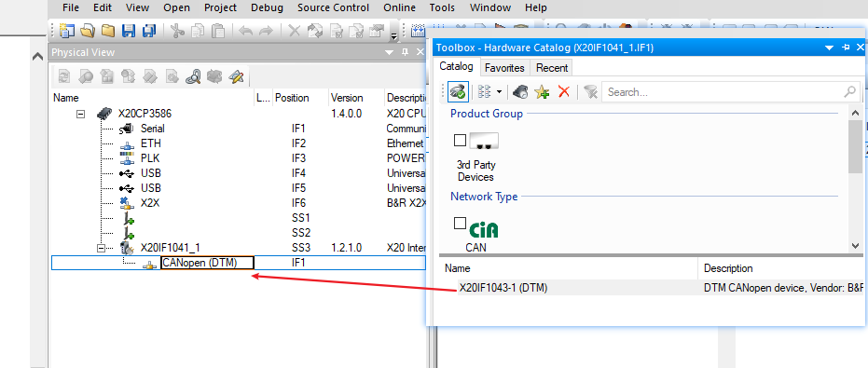Click the Copy icon in main toolbar
The height and width of the screenshot is (368, 868).
pos(198,31)
